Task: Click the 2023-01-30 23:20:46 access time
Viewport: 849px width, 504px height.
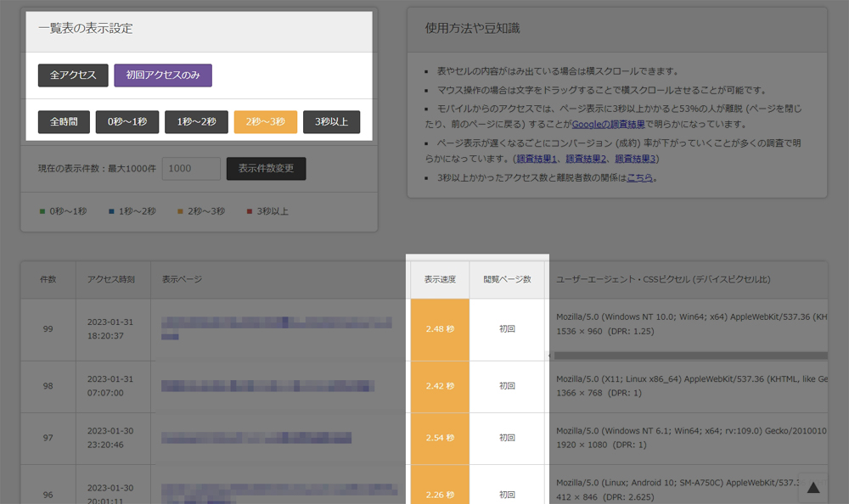Action: pyautogui.click(x=110, y=438)
